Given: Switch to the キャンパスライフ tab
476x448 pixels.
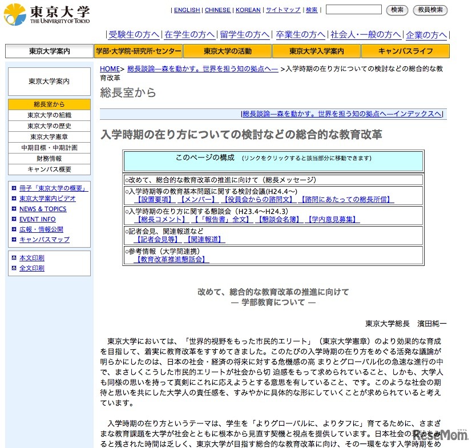Looking at the screenshot, I should pyautogui.click(x=405, y=51).
